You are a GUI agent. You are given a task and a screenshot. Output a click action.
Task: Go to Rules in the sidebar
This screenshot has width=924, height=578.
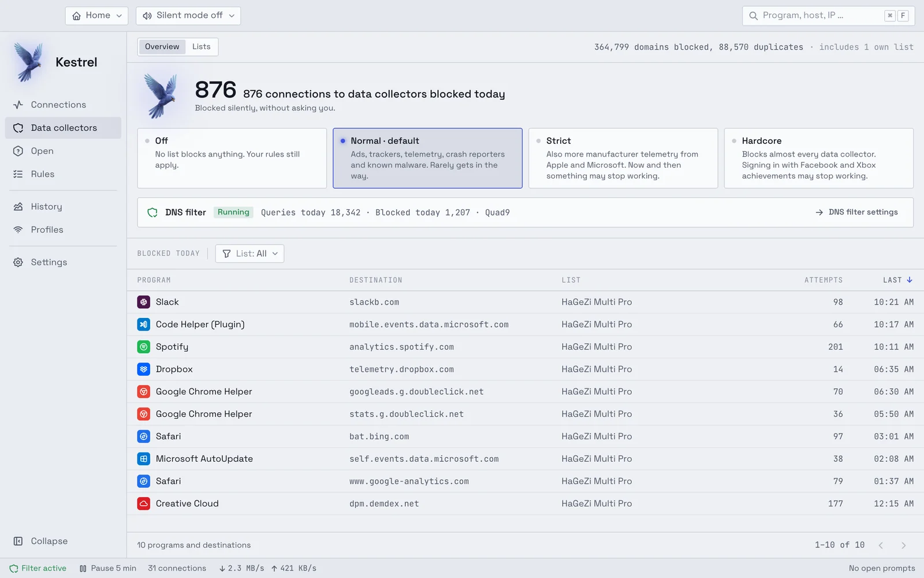click(63, 174)
